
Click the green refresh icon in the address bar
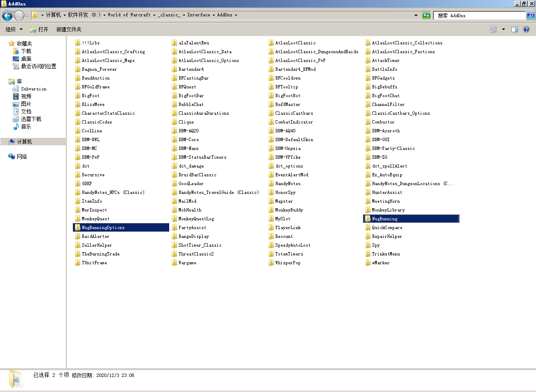[x=426, y=15]
